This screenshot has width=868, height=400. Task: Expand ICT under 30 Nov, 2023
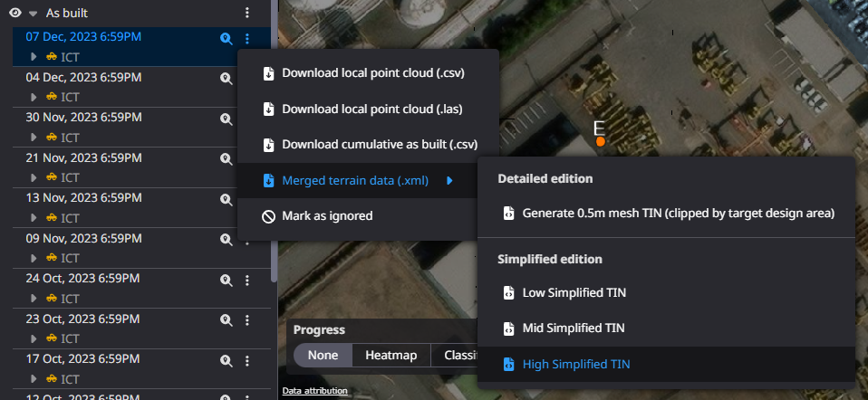point(34,138)
